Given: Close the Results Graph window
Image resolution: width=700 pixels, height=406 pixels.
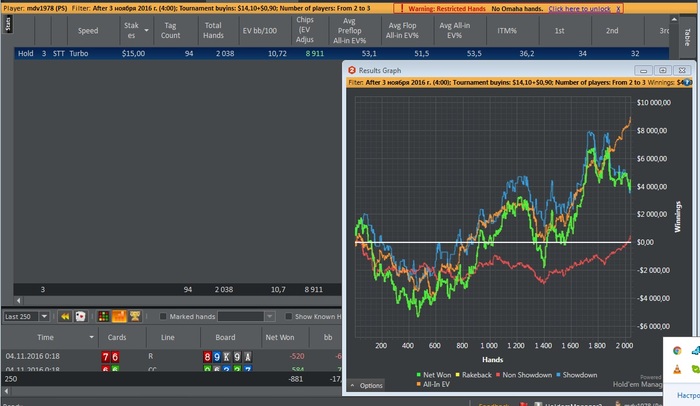Looking at the screenshot, I should [x=682, y=70].
